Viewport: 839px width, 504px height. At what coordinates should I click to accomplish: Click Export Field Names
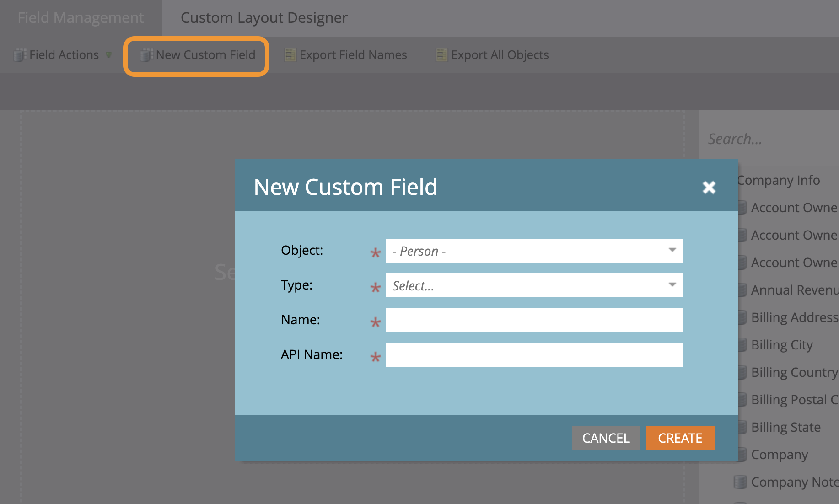point(345,55)
